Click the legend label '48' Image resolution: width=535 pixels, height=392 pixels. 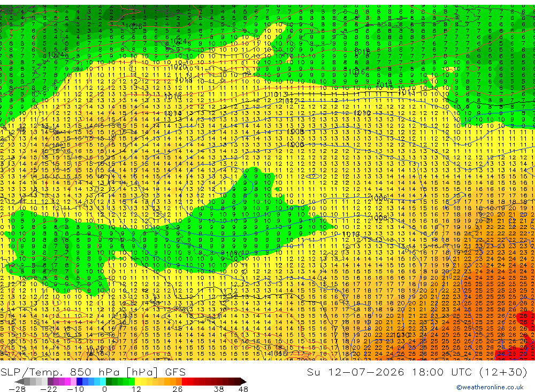tap(243, 389)
